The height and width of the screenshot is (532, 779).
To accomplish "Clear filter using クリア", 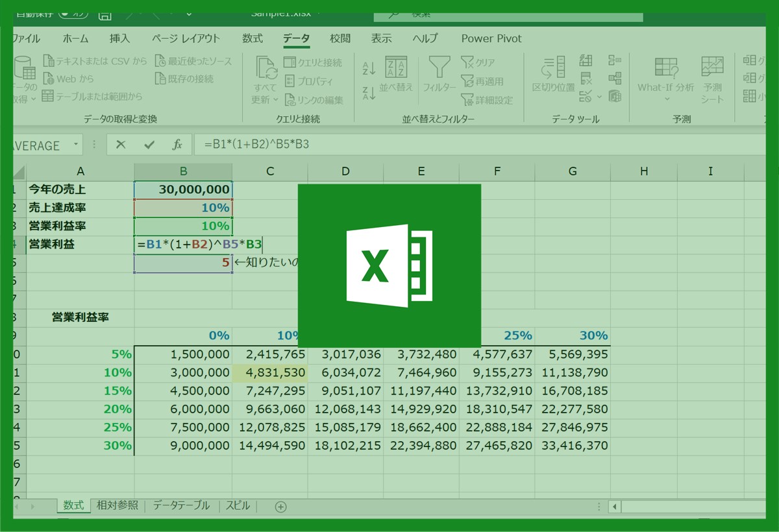I will 478,62.
